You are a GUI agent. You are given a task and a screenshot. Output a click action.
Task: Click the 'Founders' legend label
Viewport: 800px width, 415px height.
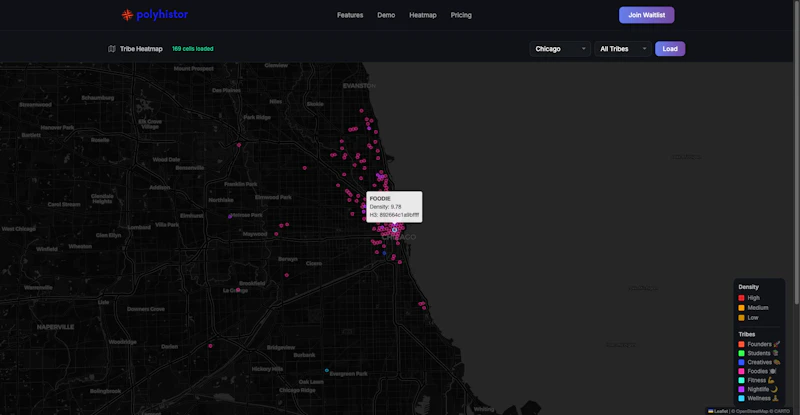coord(759,344)
